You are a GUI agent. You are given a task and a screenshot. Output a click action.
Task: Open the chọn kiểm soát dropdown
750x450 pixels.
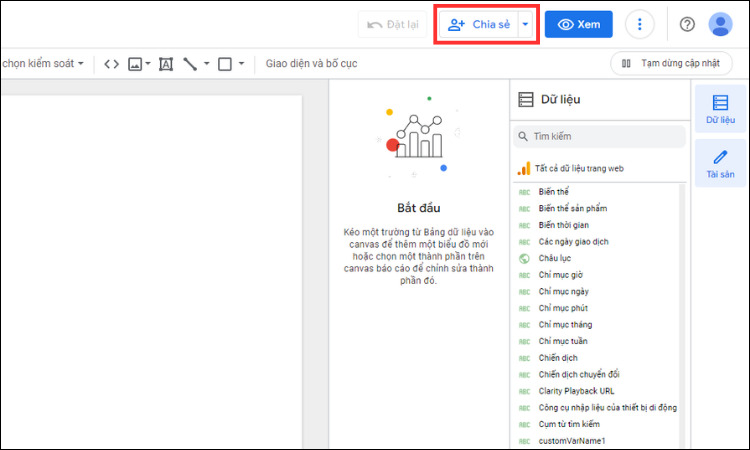[x=43, y=64]
